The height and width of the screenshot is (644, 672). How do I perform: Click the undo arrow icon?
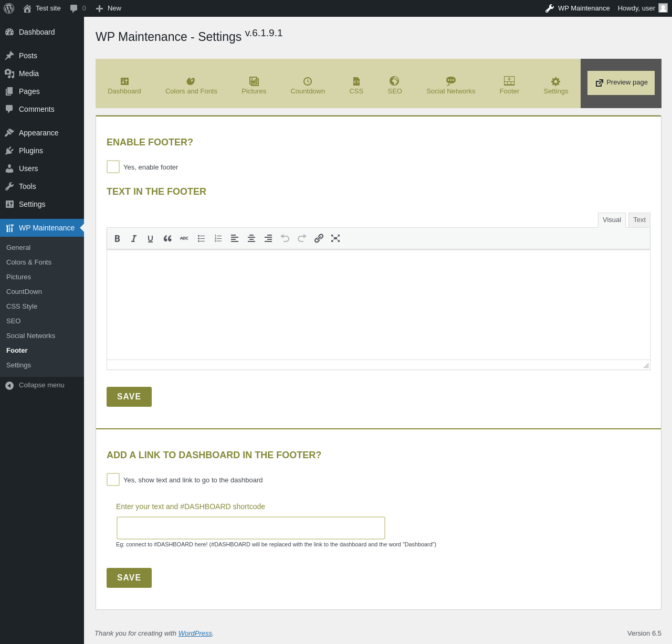click(x=285, y=238)
